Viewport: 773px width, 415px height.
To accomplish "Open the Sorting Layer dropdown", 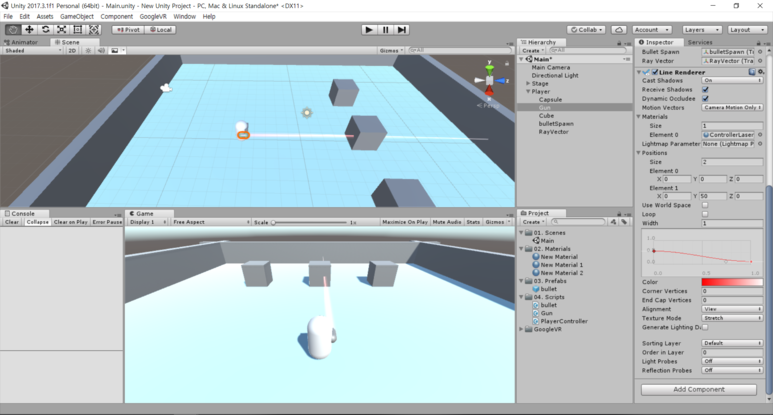I will point(732,343).
